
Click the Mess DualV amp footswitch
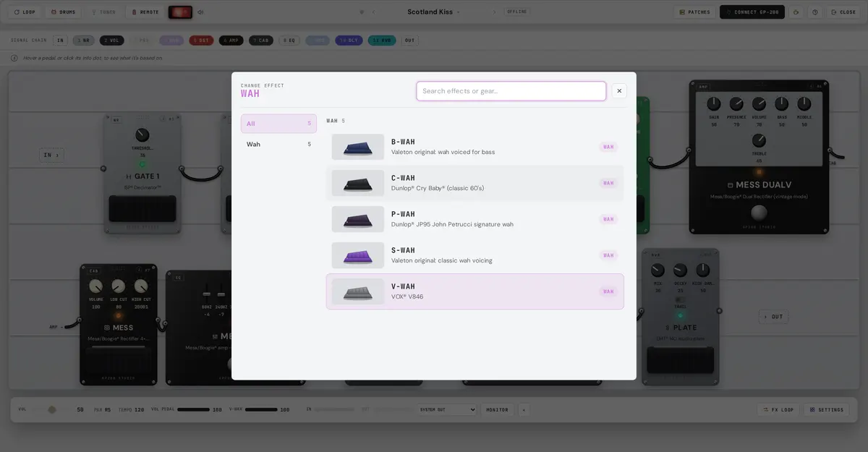coord(759,213)
